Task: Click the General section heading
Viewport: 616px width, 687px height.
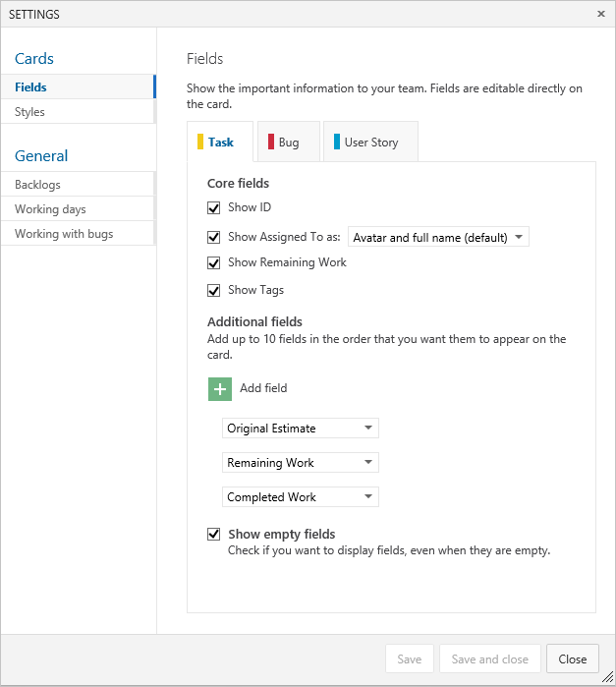Action: coord(41,156)
